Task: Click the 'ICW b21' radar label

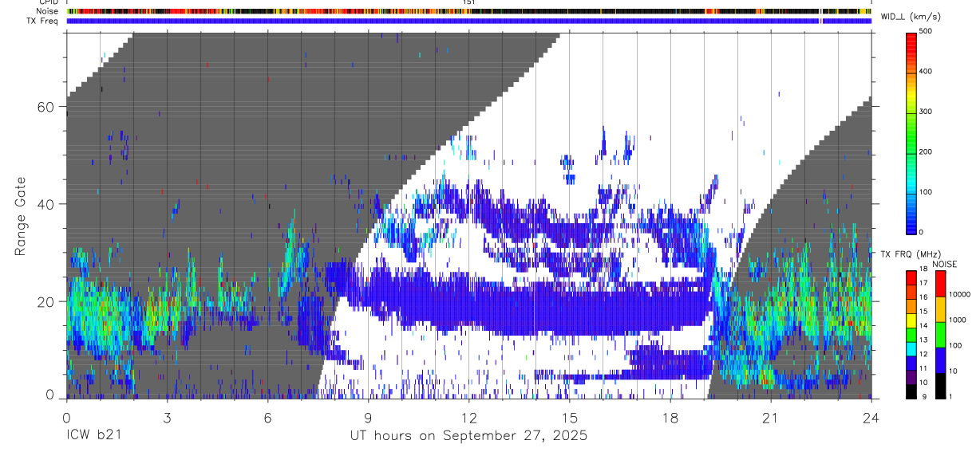Action: tap(94, 435)
